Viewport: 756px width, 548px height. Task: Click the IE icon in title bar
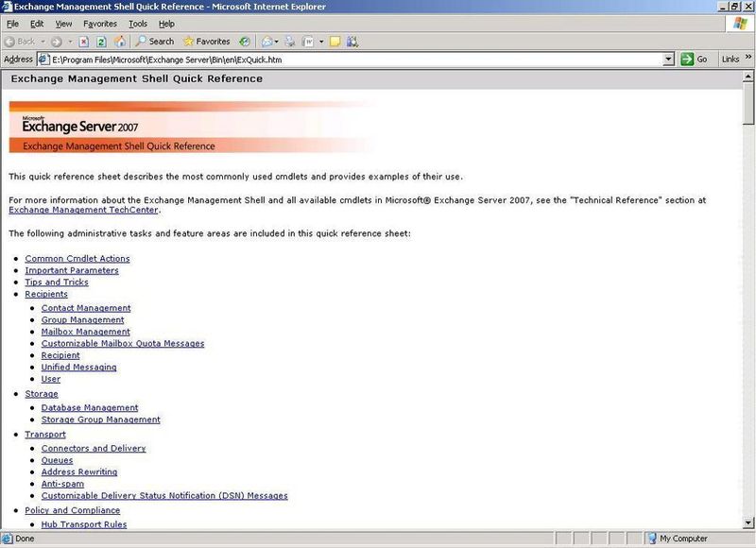pyautogui.click(x=7, y=7)
